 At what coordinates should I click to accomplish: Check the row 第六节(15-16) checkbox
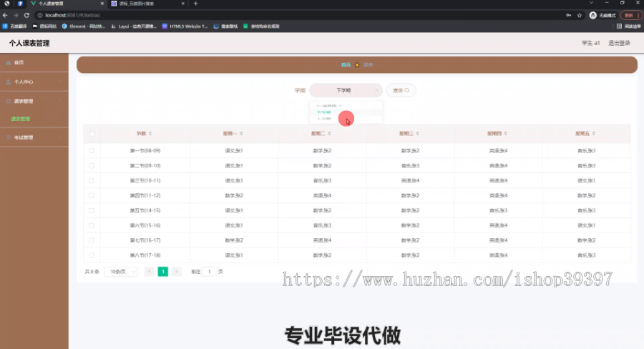[x=92, y=225]
